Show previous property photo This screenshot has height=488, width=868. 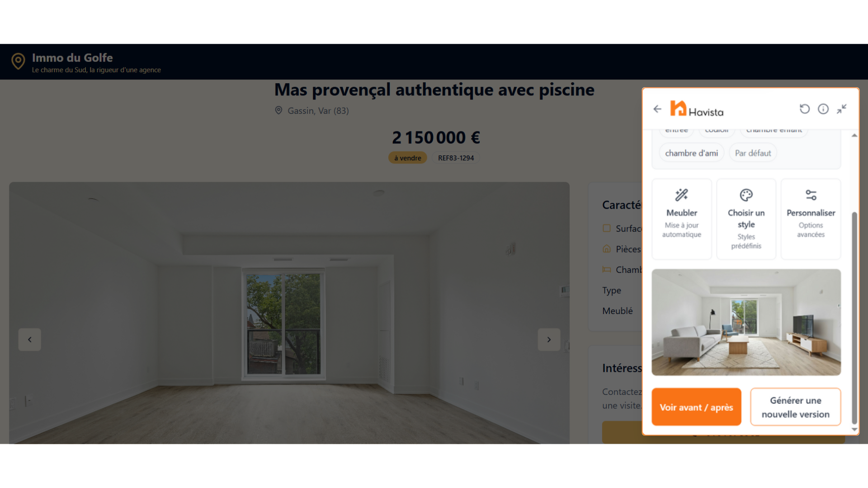tap(30, 339)
